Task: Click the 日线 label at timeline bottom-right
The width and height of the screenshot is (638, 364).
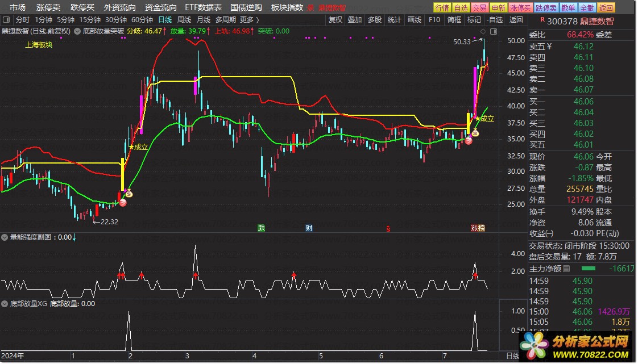Action: pyautogui.click(x=512, y=356)
